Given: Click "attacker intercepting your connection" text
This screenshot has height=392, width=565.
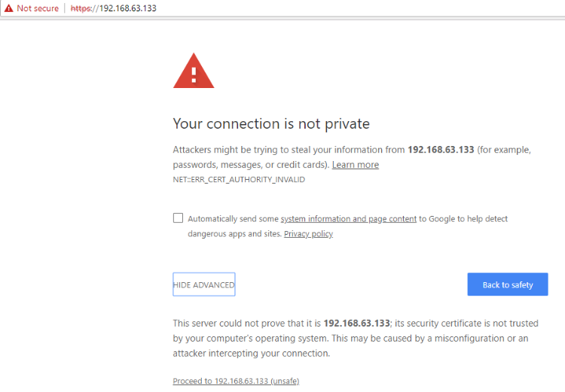Looking at the screenshot, I should click(x=251, y=354).
